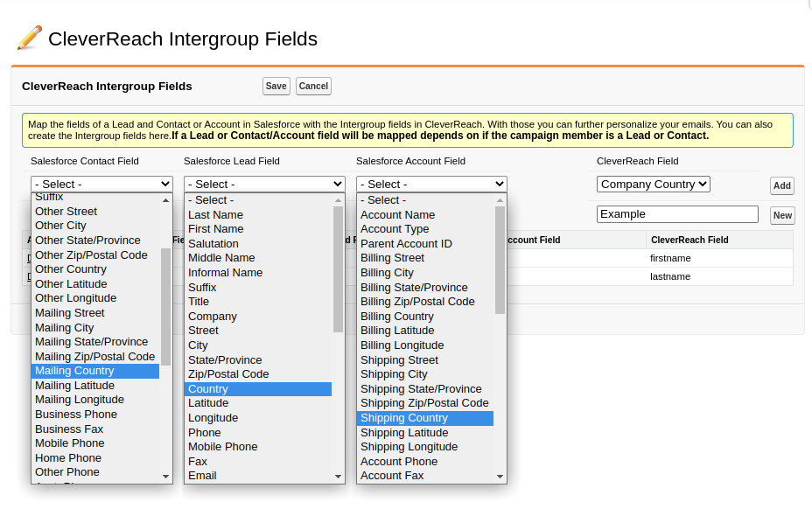
Task: Click Account Field list scroll-down arrow
Action: pos(500,477)
